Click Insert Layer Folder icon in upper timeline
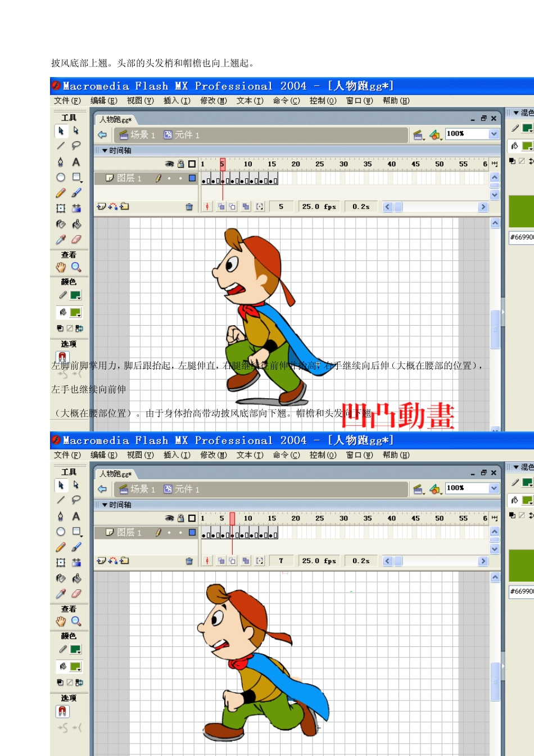 (125, 206)
